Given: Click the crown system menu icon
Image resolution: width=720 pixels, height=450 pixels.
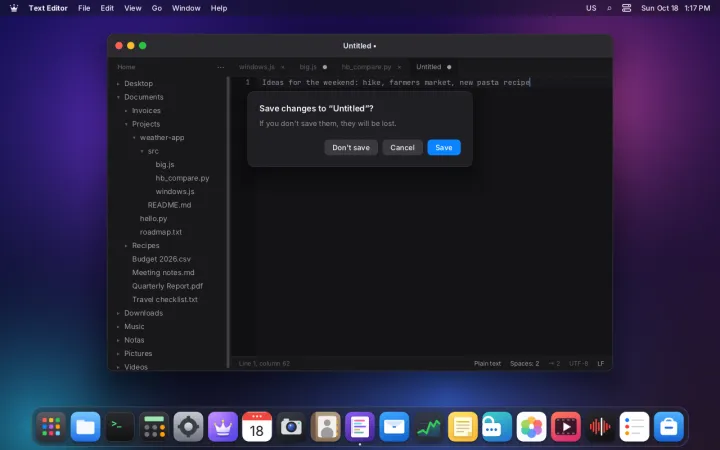Looking at the screenshot, I should [14, 8].
